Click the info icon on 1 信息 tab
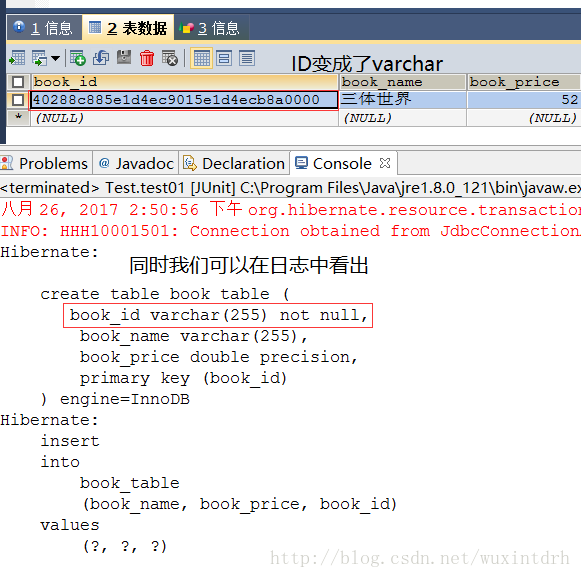581x578 pixels. coord(19,27)
